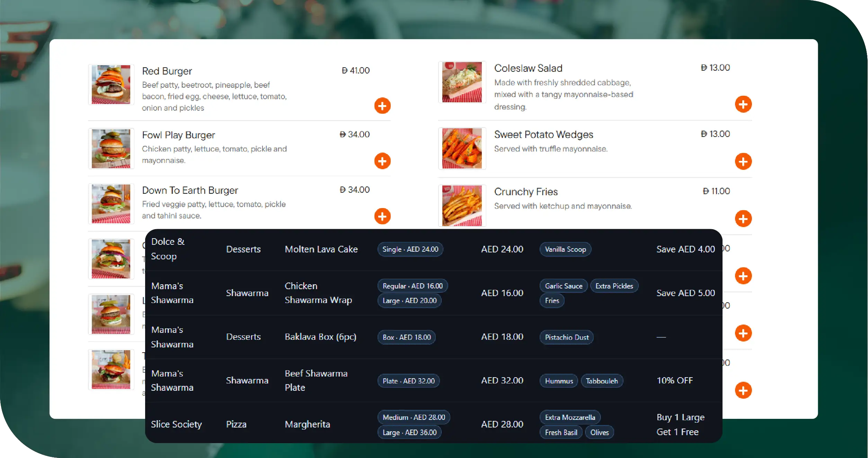Add Crunchy Fries via plus icon
The width and height of the screenshot is (868, 458).
point(743,219)
